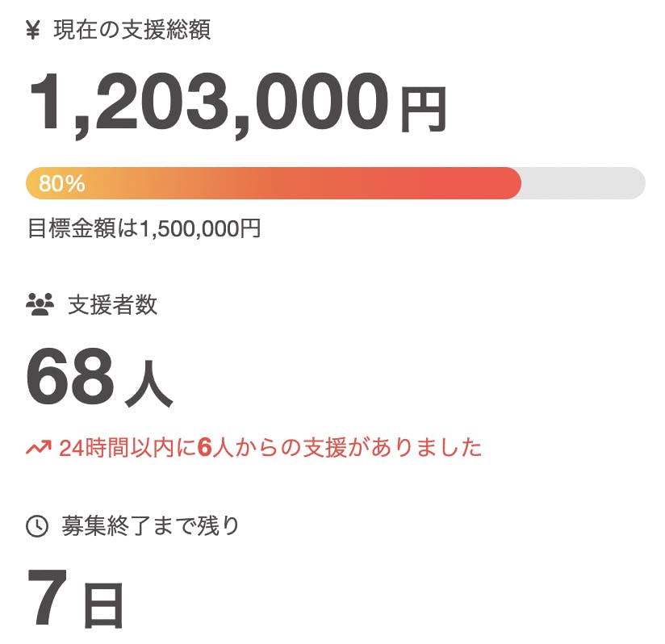Click the large number 7 for days left
The height and width of the screenshot is (644, 665).
pos(47,598)
